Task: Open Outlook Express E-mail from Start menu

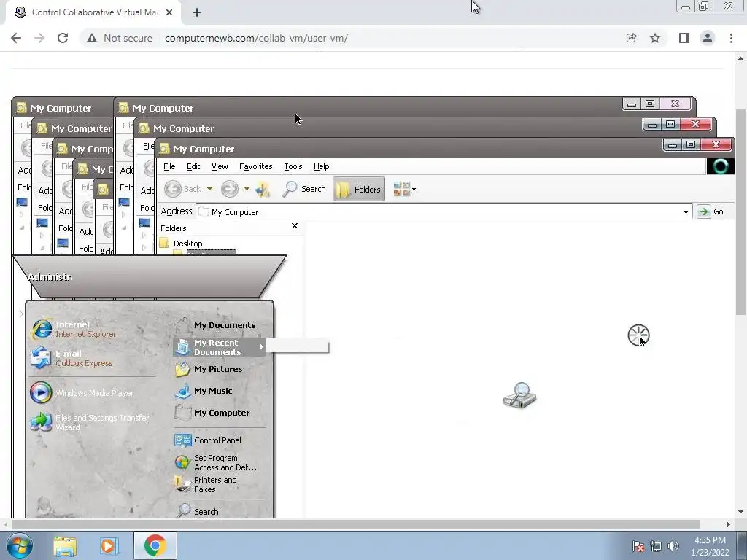Action: tap(71, 358)
